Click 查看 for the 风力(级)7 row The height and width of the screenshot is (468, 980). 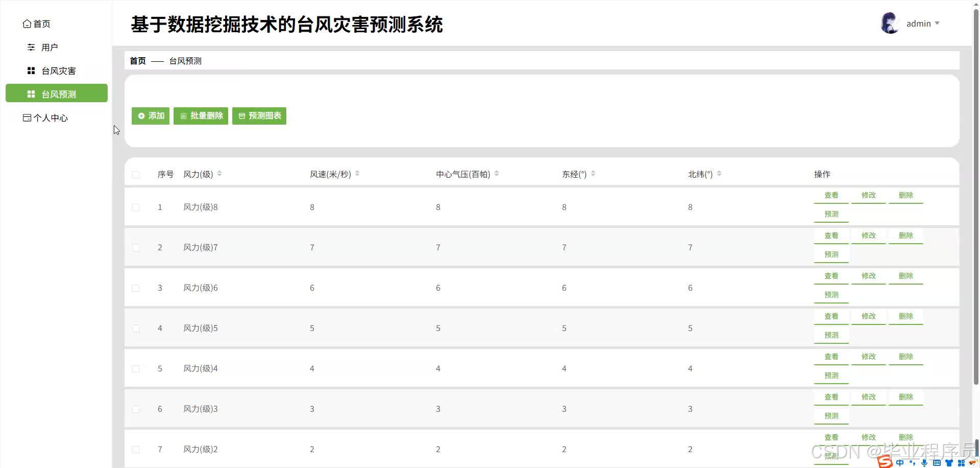pyautogui.click(x=831, y=236)
